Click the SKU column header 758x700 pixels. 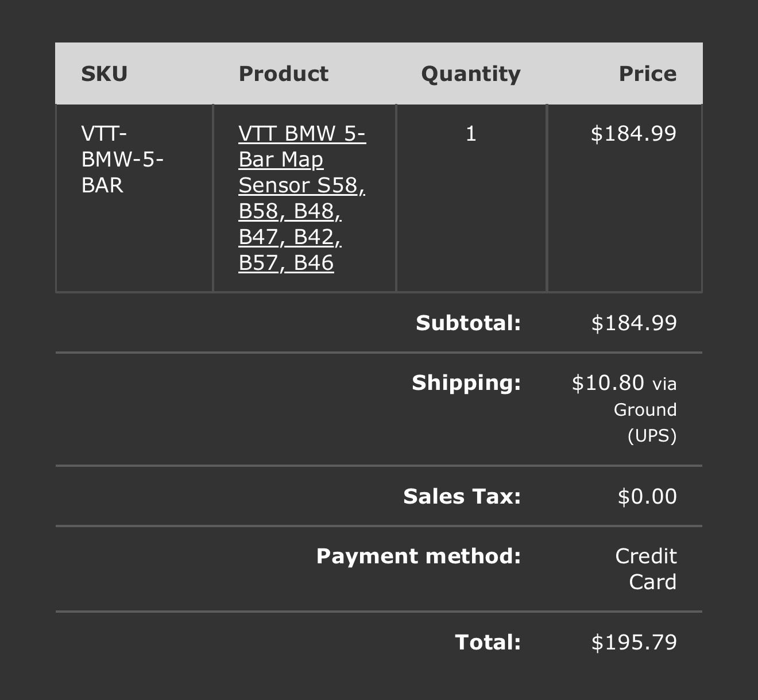(104, 74)
